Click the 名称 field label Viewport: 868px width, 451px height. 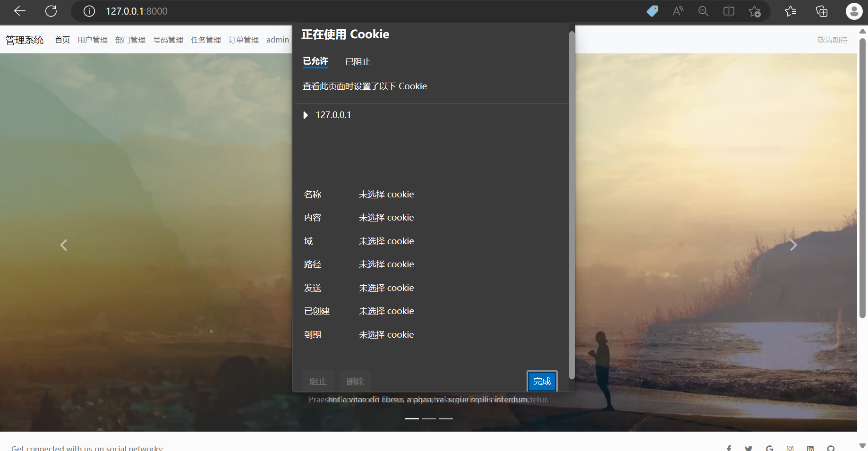click(x=313, y=195)
